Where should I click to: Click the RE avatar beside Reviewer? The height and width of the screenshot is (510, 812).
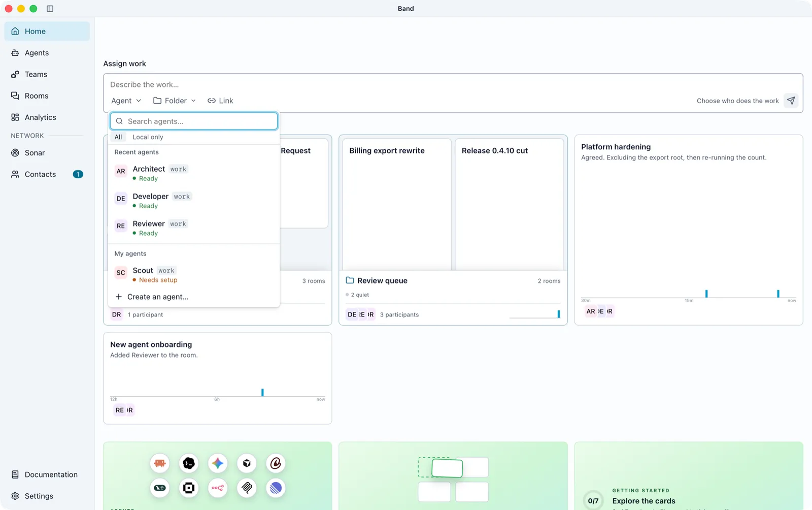(x=121, y=226)
